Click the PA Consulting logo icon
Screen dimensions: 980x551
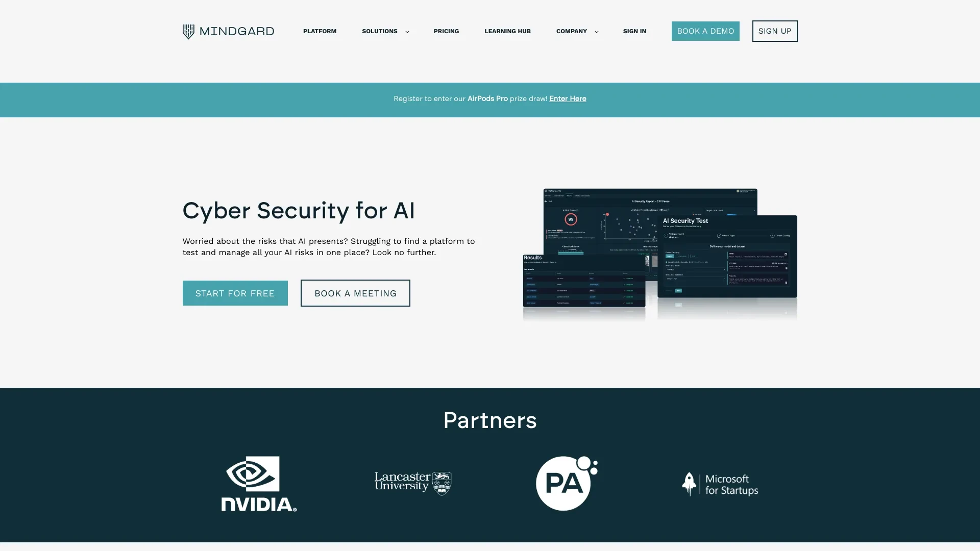[566, 483]
